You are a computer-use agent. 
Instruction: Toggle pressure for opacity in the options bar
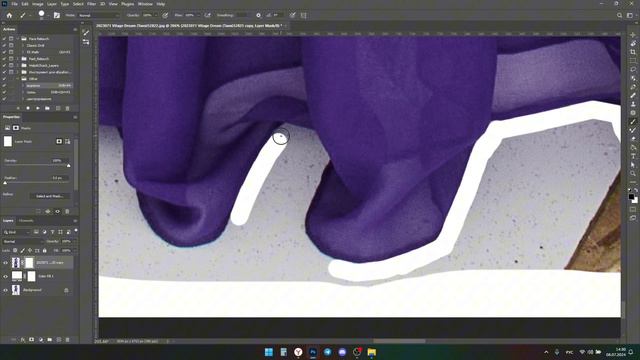coord(165,16)
